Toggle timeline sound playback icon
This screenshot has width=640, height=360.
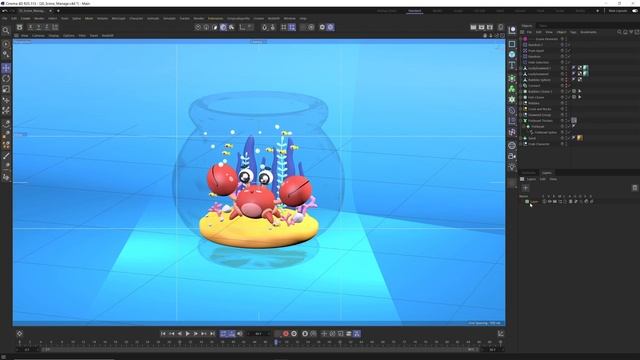click(240, 333)
